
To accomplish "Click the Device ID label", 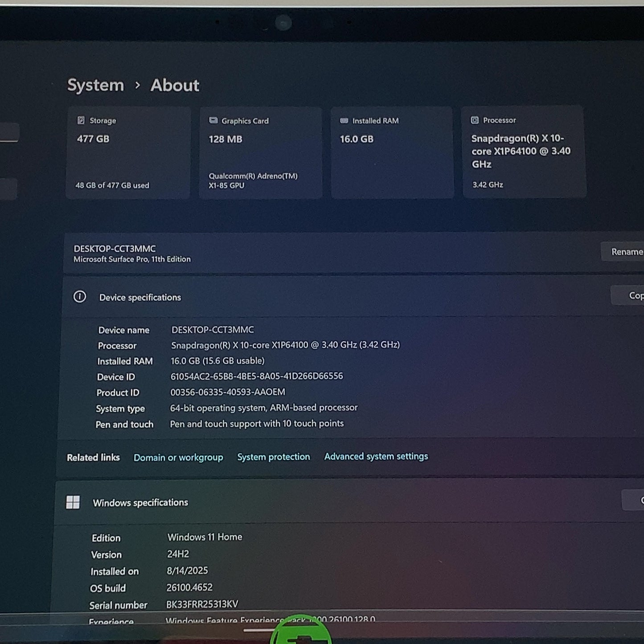I will point(116,377).
